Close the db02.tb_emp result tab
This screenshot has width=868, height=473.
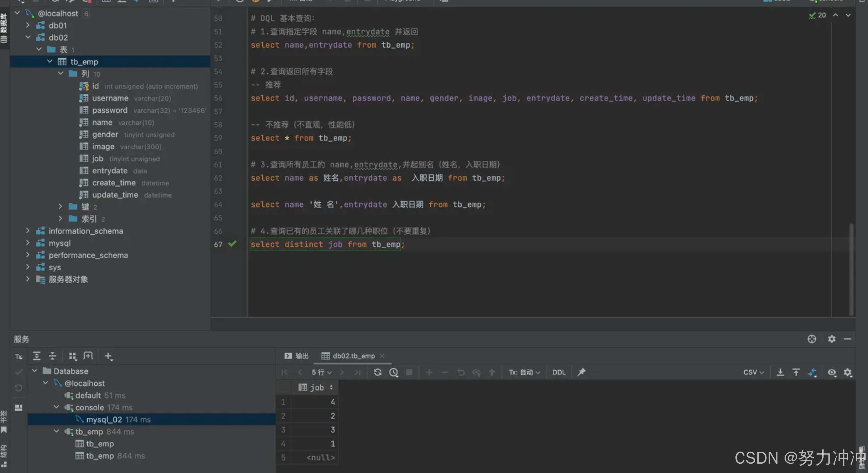tap(382, 356)
